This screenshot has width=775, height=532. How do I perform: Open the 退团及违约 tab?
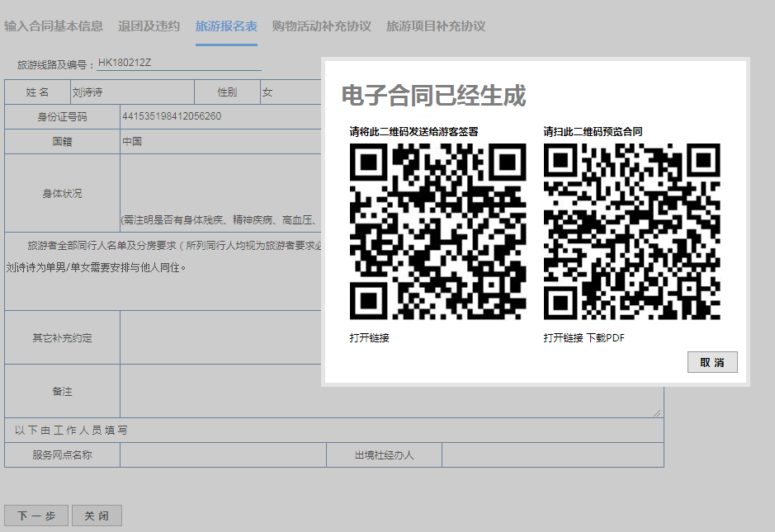[x=149, y=26]
